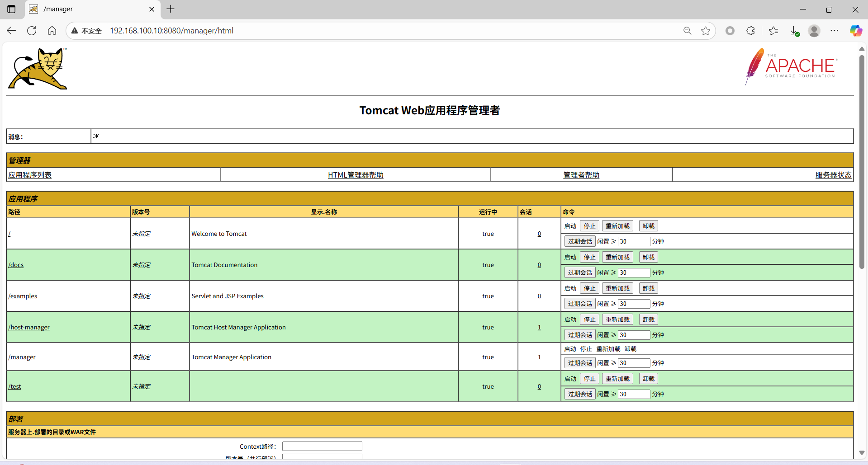
Task: View session count for /docs
Action: pyautogui.click(x=539, y=265)
